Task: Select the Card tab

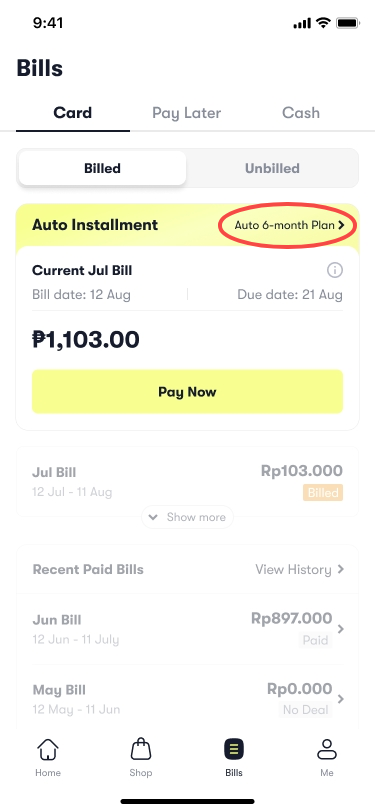Action: coord(73,113)
